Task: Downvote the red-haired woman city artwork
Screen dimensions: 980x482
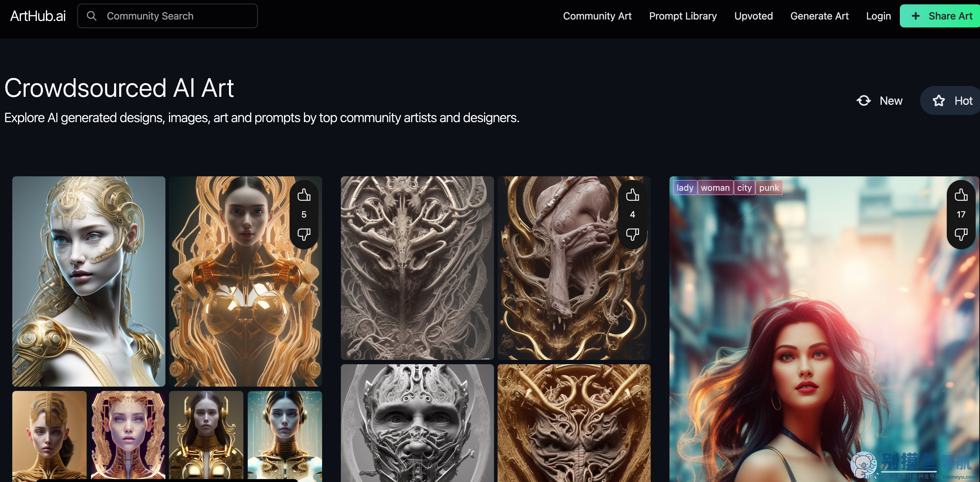Action: tap(961, 234)
